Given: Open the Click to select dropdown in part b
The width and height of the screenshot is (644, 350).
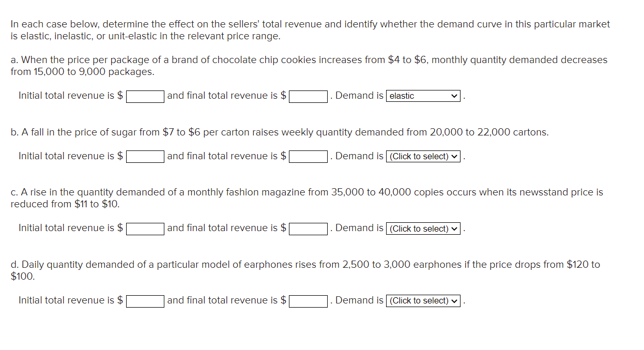Looking at the screenshot, I should (x=423, y=156).
